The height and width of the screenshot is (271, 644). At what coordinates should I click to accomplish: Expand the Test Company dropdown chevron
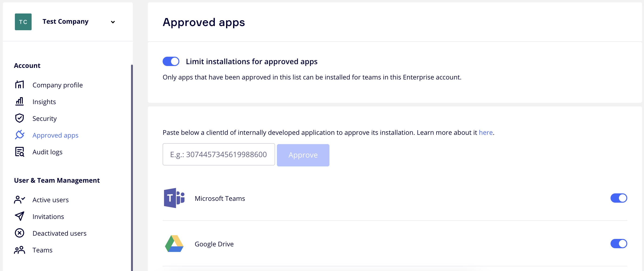113,22
